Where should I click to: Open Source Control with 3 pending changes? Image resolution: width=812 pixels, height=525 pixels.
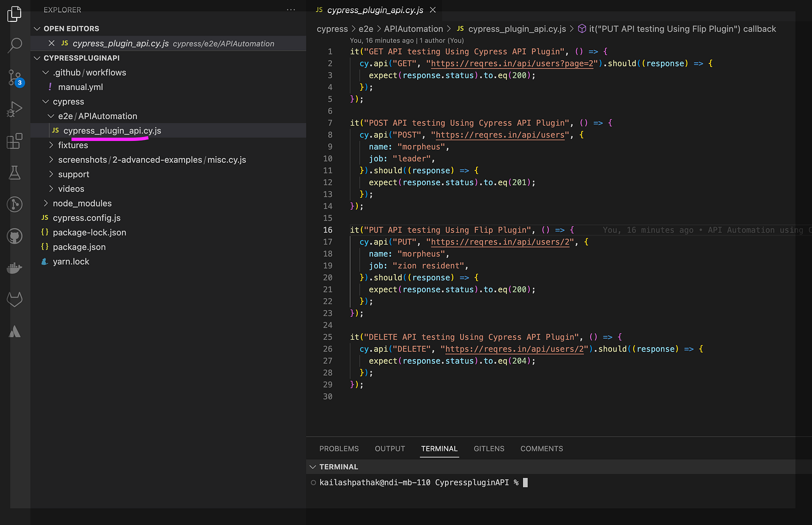coord(15,78)
